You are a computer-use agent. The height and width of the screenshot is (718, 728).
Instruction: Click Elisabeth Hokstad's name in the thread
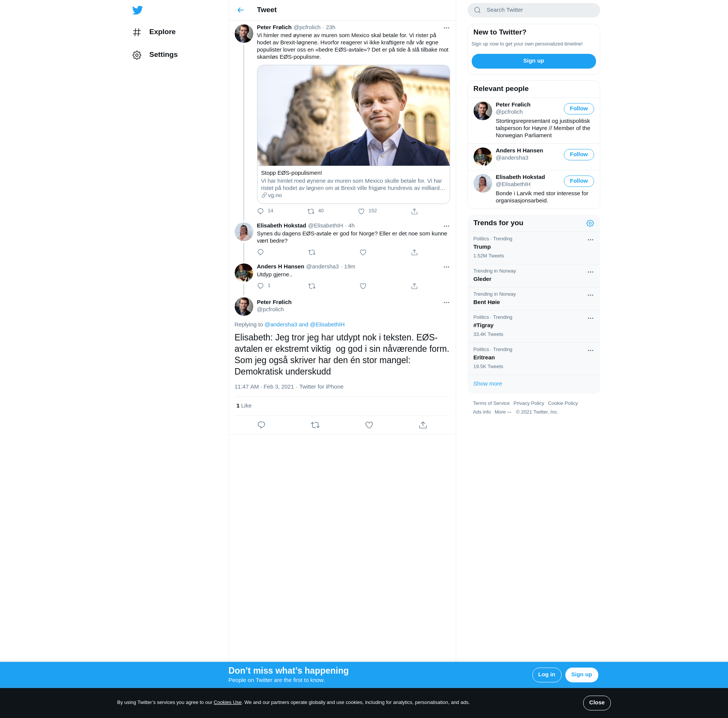coord(281,226)
